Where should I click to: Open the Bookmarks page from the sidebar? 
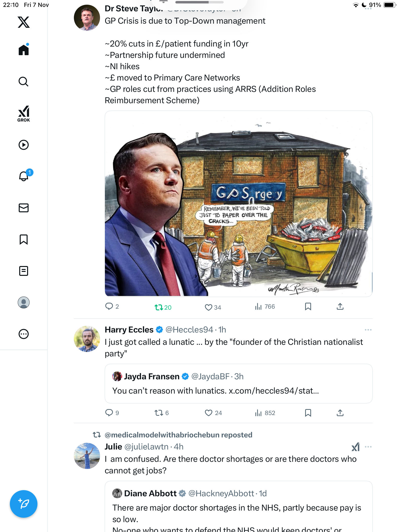(x=24, y=239)
